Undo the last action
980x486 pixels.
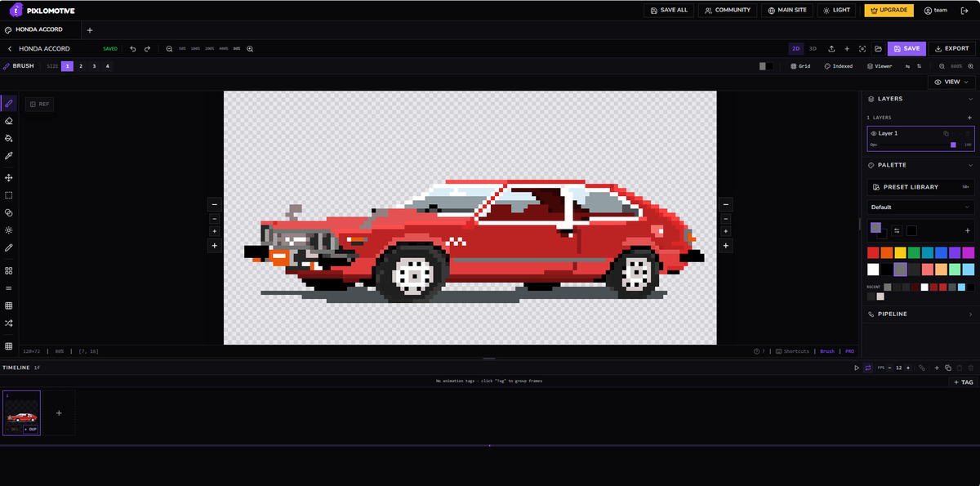pyautogui.click(x=133, y=49)
